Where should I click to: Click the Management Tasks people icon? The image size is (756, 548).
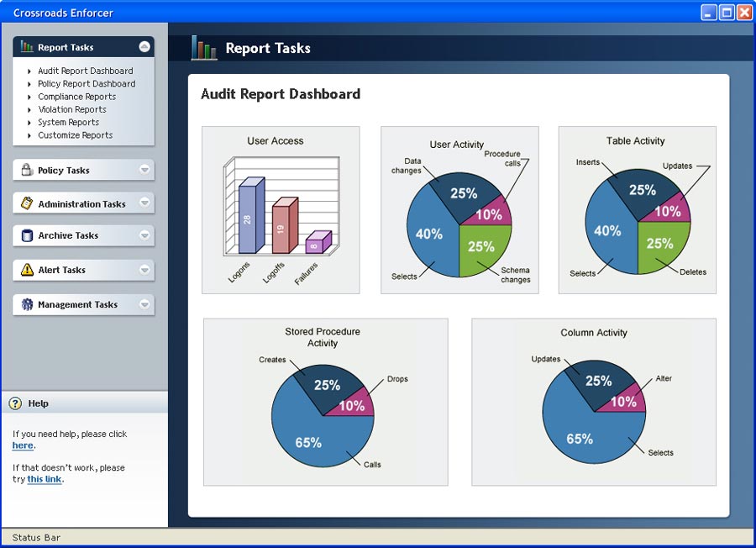click(x=27, y=304)
